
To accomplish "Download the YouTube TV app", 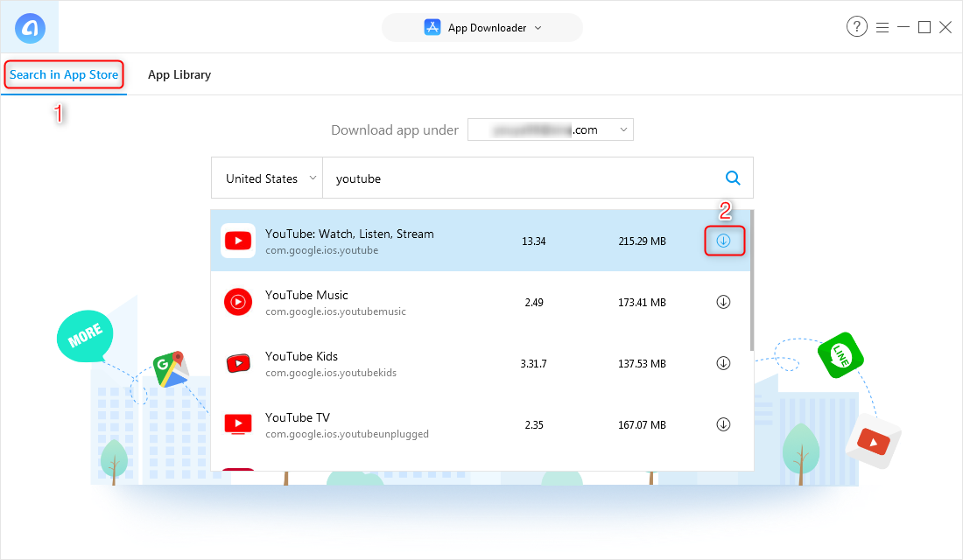I will 723,423.
